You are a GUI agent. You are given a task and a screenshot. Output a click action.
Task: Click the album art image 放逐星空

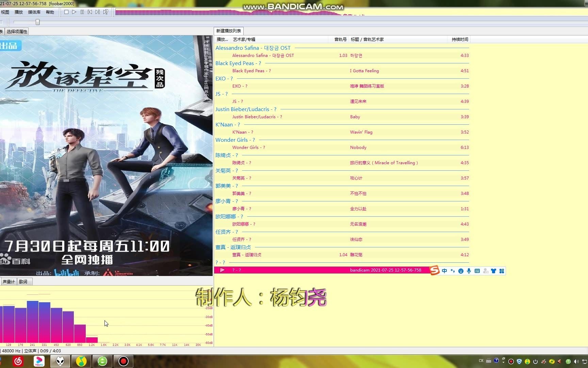(x=106, y=156)
